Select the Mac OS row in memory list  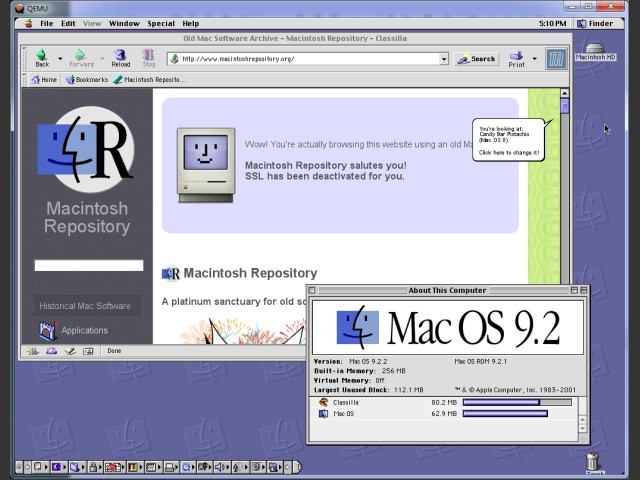pyautogui.click(x=444, y=413)
